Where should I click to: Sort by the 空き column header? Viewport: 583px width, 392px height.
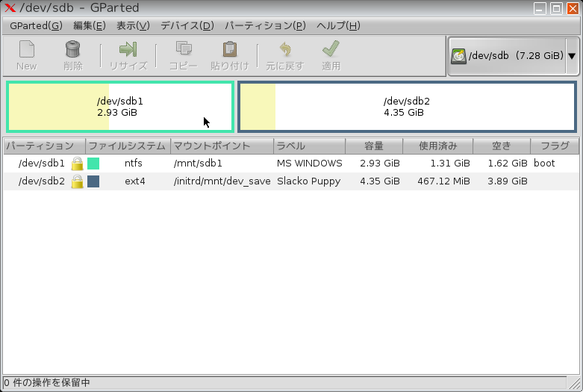pos(502,146)
